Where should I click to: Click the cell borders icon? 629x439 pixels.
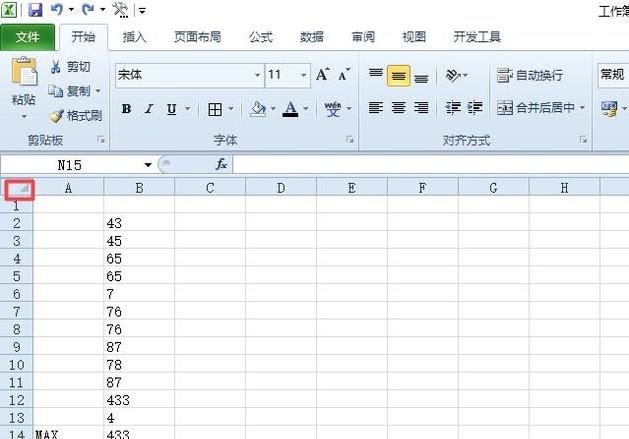tap(215, 109)
